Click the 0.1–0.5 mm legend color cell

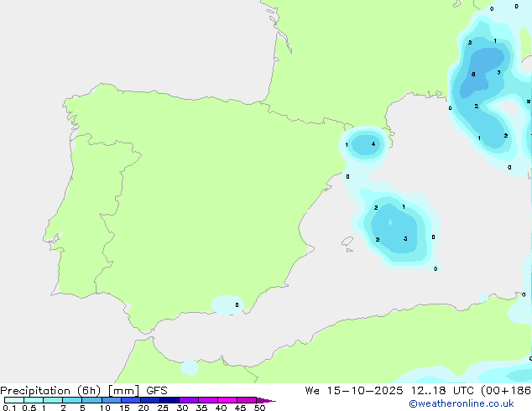(x=14, y=400)
